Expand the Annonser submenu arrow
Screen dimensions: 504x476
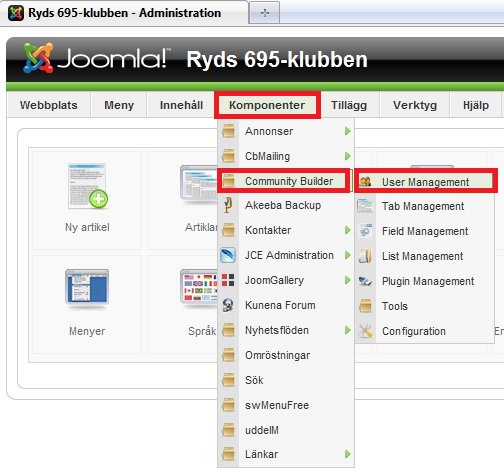pyautogui.click(x=348, y=131)
